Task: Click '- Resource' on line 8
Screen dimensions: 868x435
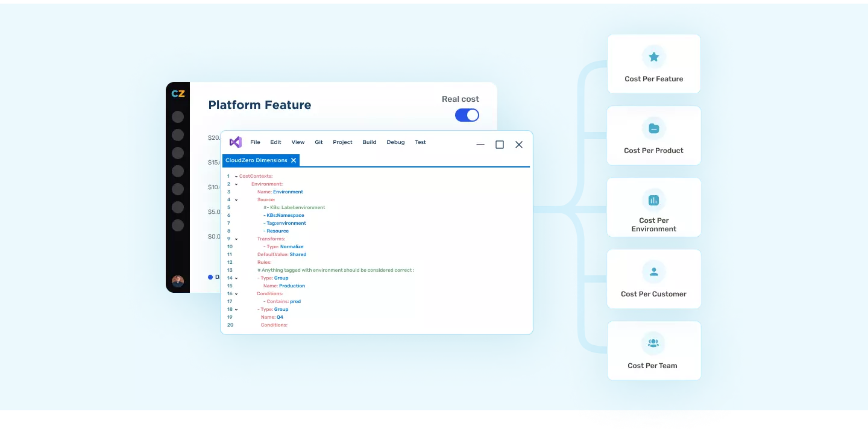Action: [276, 231]
